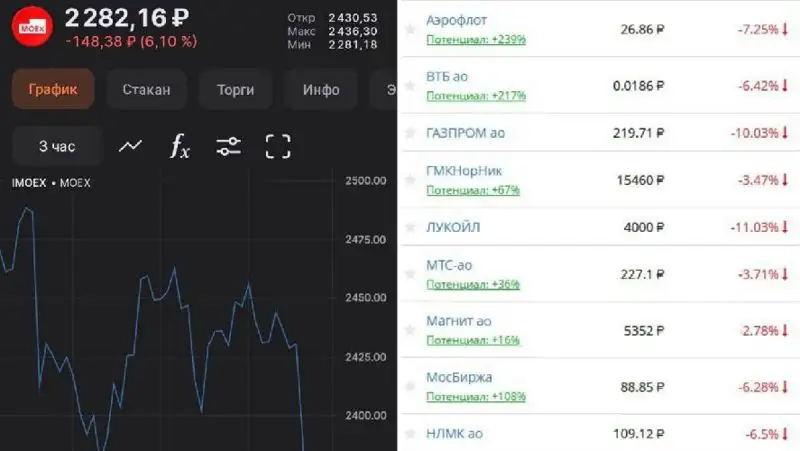Toggle favorite star for ГАЗПРОМ ао
Image resolution: width=800 pixels, height=451 pixels.
pyautogui.click(x=410, y=132)
